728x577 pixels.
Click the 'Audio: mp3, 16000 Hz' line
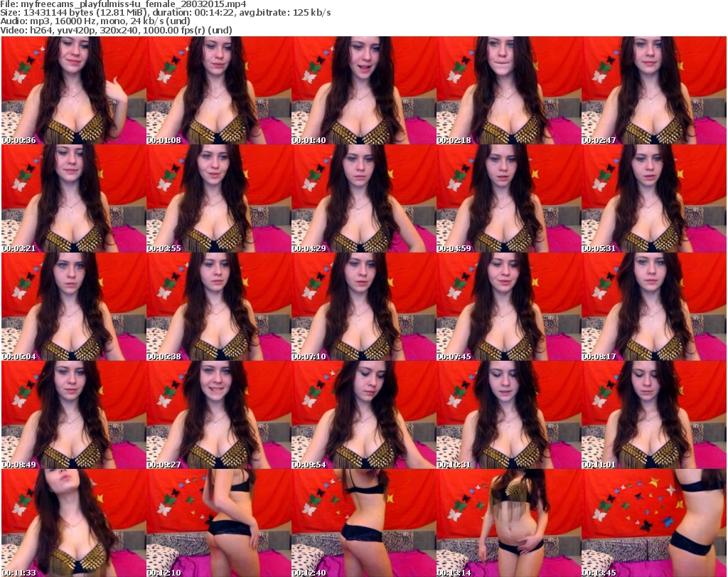(x=95, y=21)
